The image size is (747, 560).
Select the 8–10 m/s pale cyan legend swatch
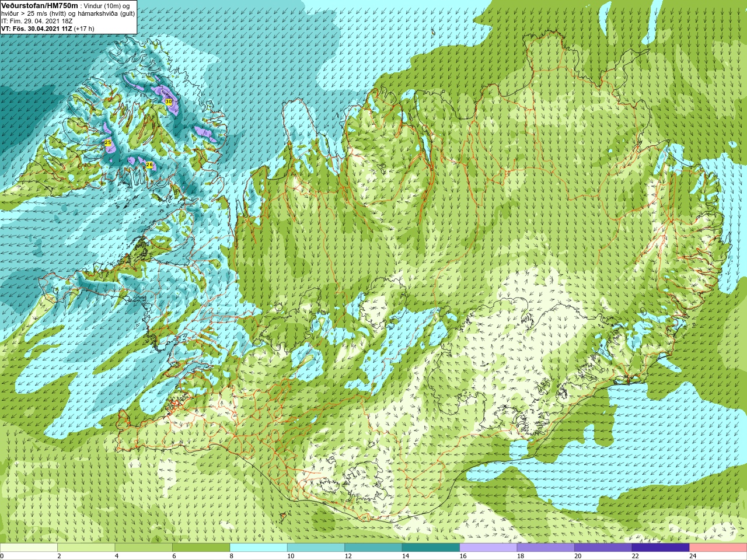coord(259,548)
